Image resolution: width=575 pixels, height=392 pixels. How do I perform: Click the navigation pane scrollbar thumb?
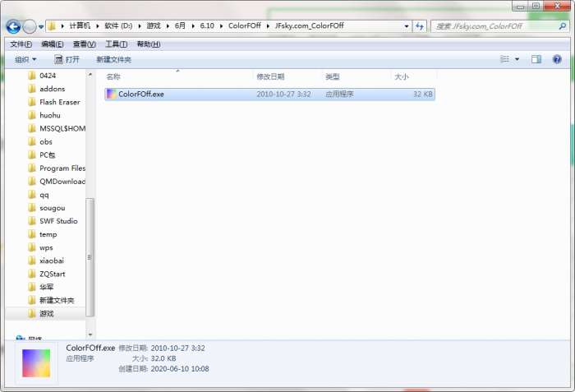(90, 257)
